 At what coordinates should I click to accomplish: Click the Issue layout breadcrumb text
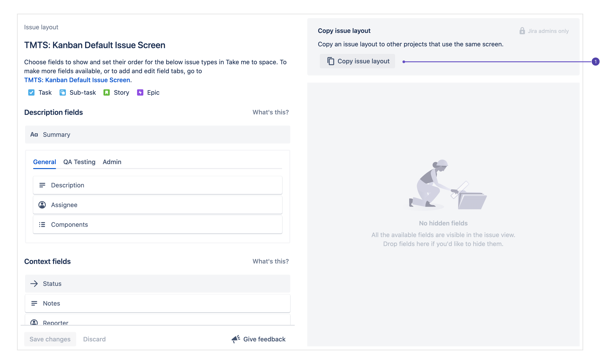click(41, 27)
